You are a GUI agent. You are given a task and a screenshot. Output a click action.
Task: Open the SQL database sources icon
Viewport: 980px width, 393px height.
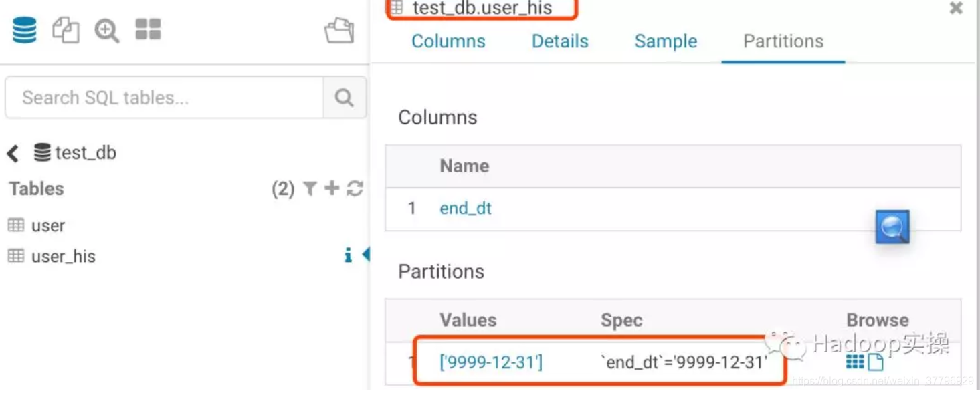point(25,30)
